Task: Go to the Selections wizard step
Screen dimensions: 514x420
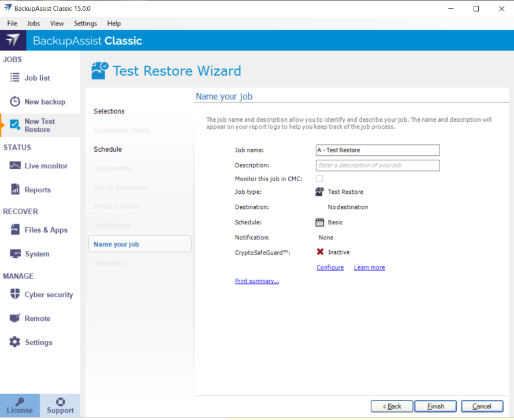Action: coord(109,111)
